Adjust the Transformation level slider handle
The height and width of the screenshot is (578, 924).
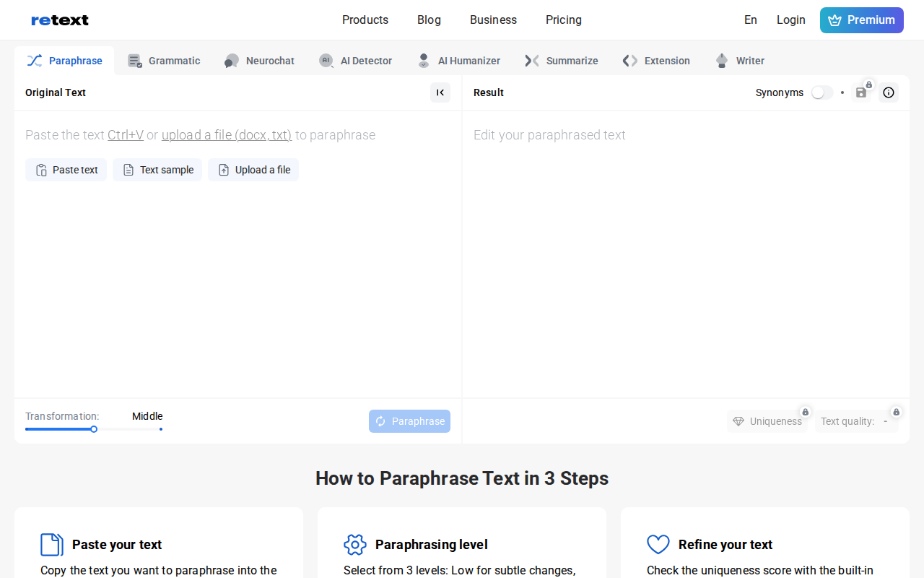point(94,429)
